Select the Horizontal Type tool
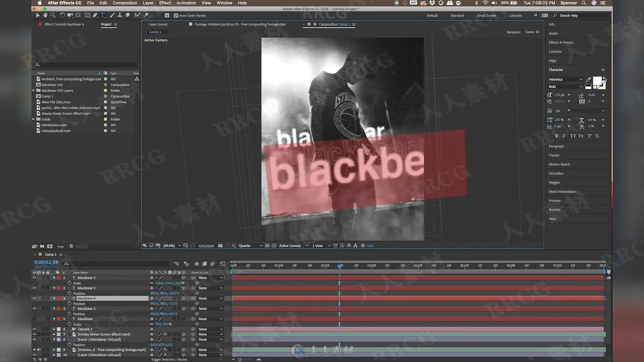644x362 pixels. pyautogui.click(x=103, y=15)
